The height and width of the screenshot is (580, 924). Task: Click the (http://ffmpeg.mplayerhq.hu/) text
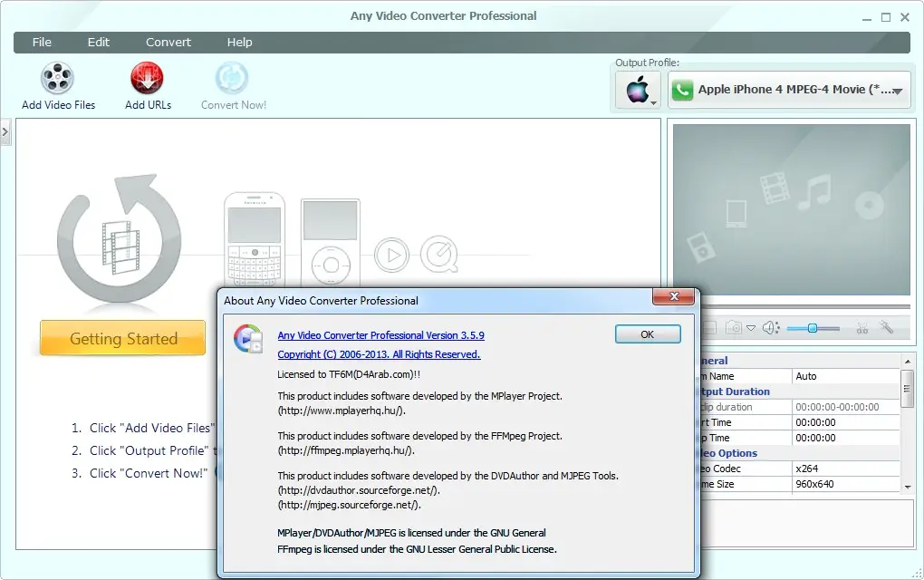click(346, 450)
